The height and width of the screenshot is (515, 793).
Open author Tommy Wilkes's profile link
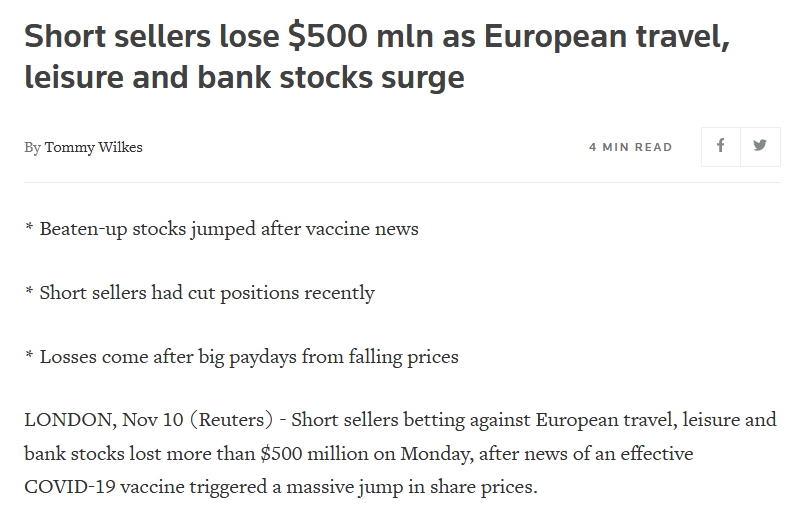point(93,147)
